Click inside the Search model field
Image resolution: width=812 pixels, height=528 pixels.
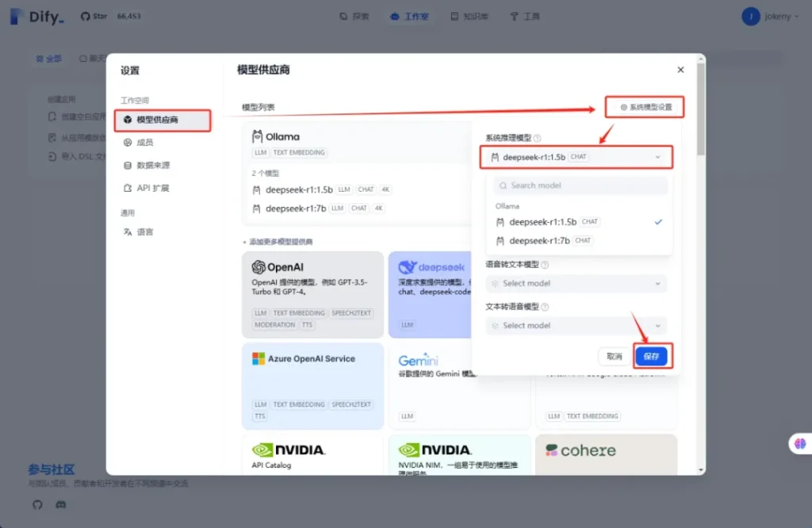tap(580, 186)
